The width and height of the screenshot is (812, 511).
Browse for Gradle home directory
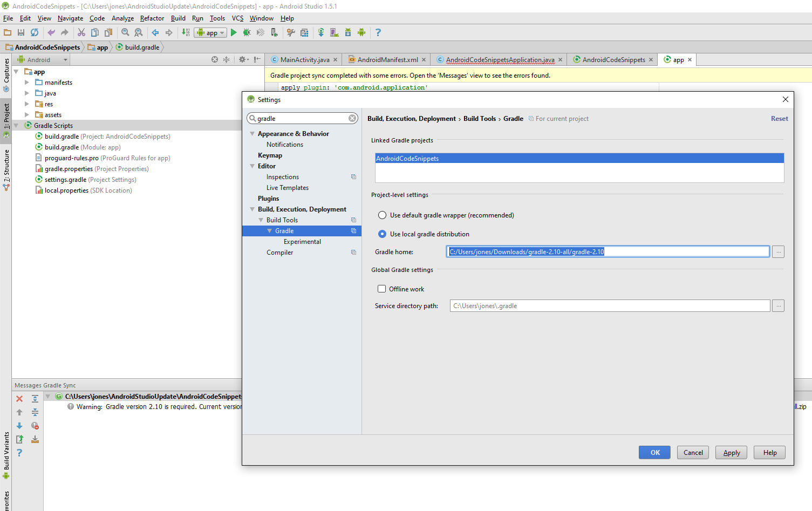coord(778,251)
